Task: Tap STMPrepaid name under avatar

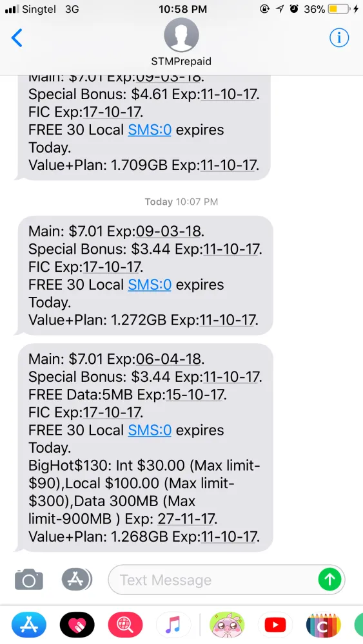Action: point(181,62)
